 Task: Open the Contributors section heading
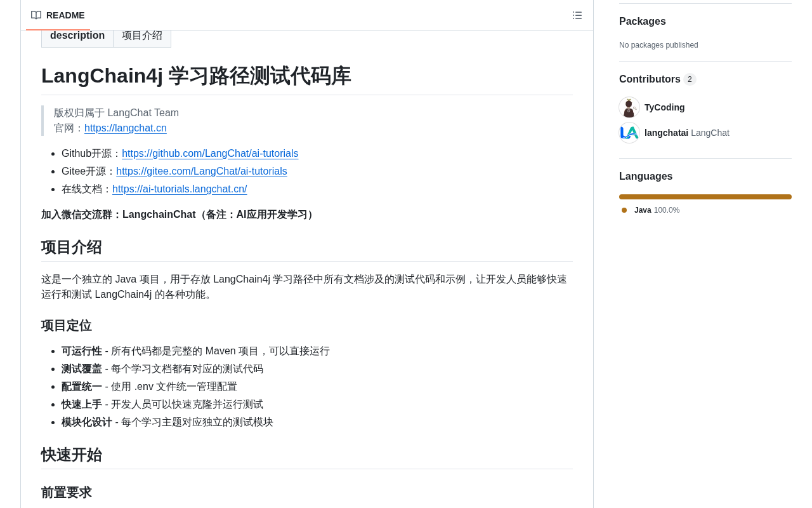tap(650, 79)
